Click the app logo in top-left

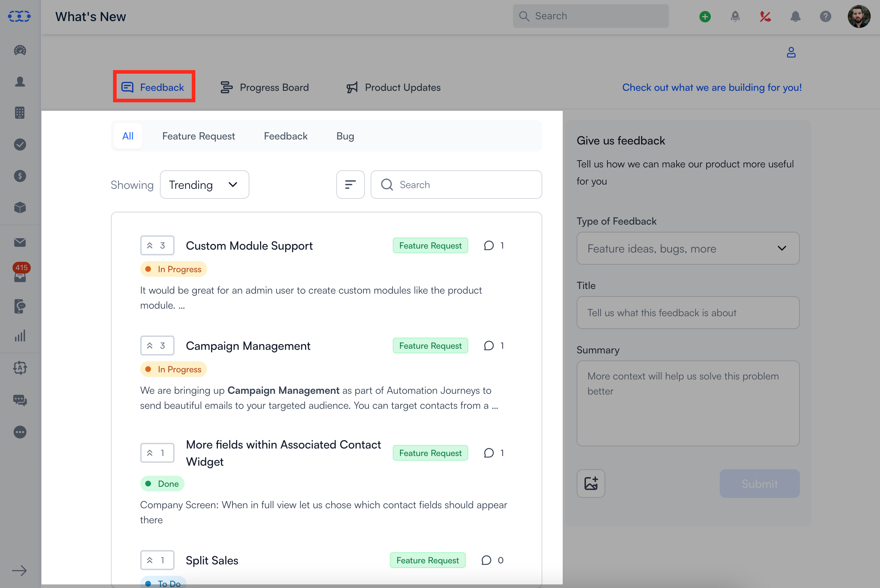(x=20, y=16)
